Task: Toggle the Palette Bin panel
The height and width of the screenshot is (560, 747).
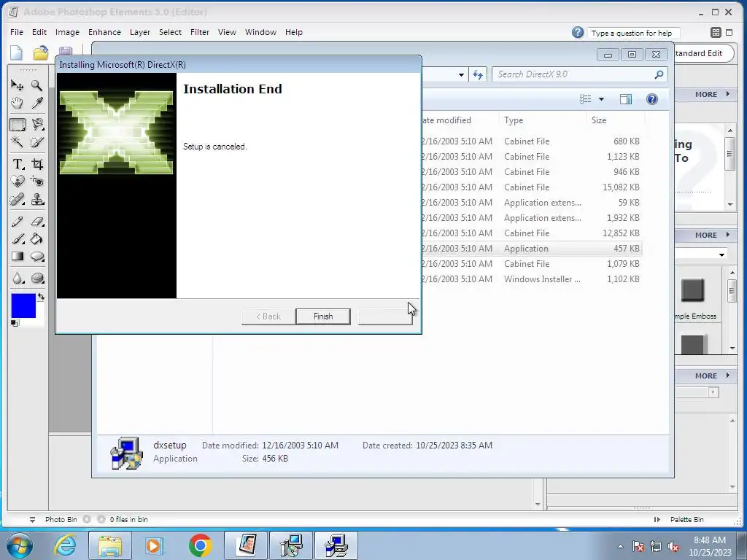Action: tap(657, 519)
